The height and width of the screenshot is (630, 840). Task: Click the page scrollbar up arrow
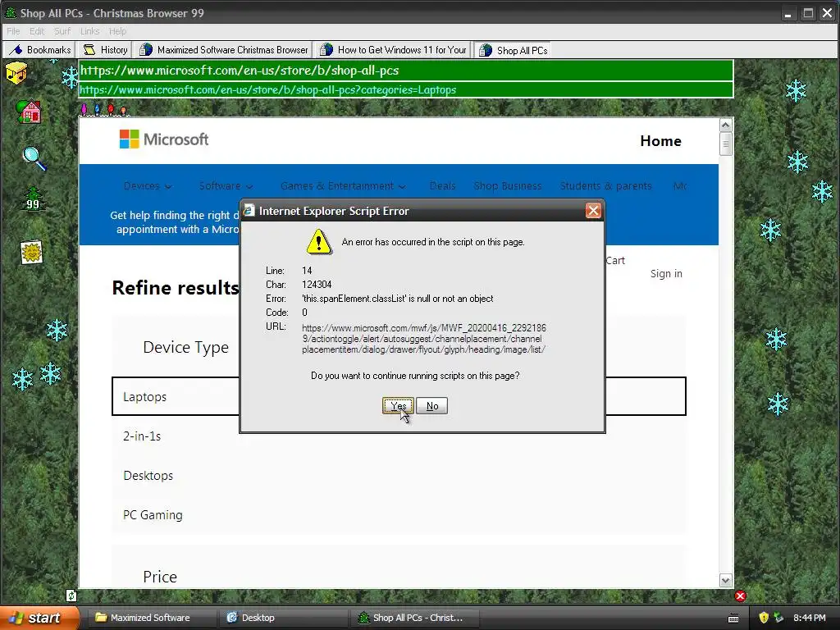(725, 126)
